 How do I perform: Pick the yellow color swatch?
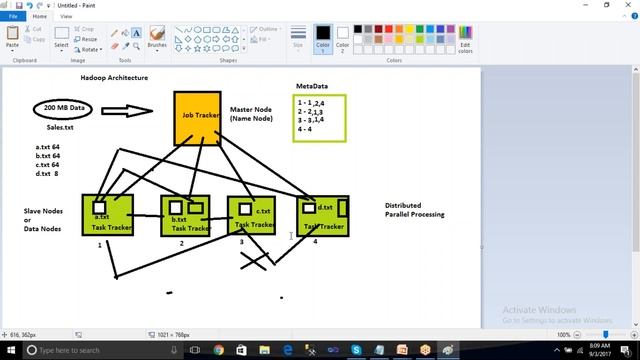click(x=409, y=29)
